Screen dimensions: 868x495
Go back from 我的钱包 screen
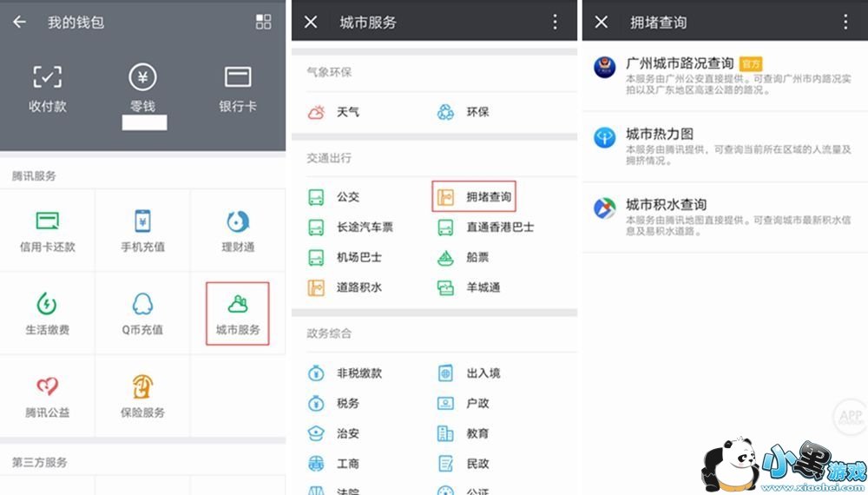point(19,22)
